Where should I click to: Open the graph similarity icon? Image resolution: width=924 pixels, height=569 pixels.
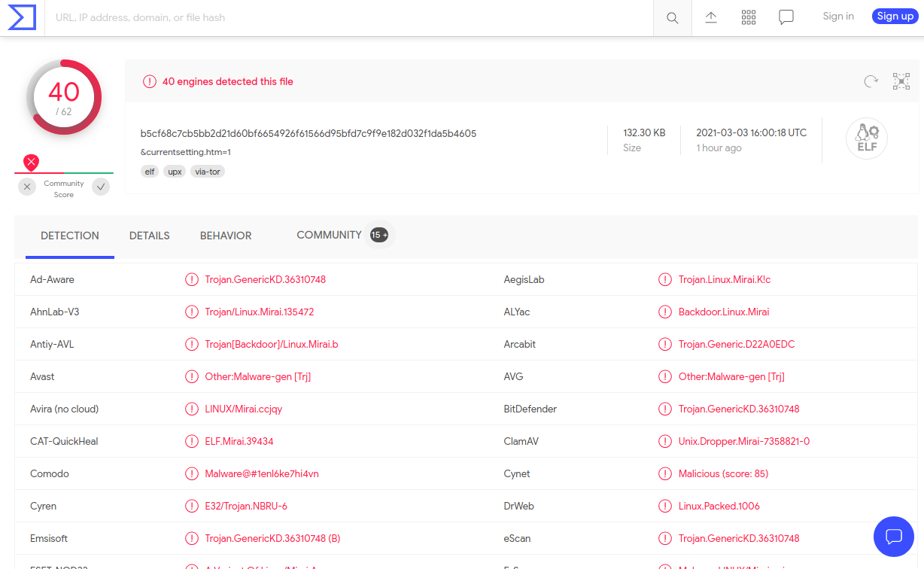(x=901, y=81)
